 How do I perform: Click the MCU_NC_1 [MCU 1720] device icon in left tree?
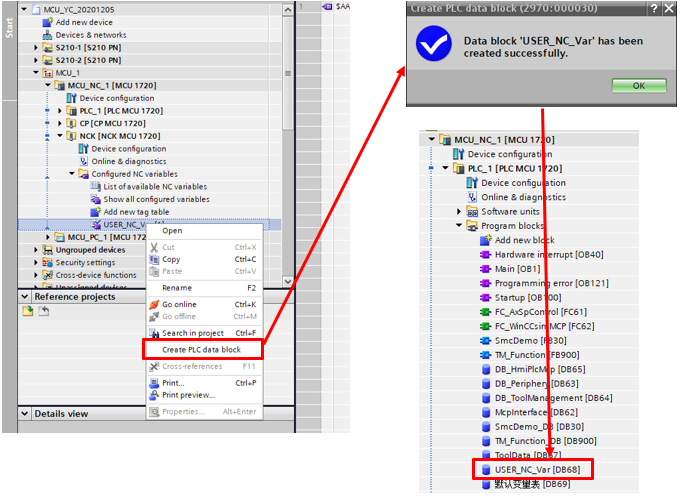[59, 85]
